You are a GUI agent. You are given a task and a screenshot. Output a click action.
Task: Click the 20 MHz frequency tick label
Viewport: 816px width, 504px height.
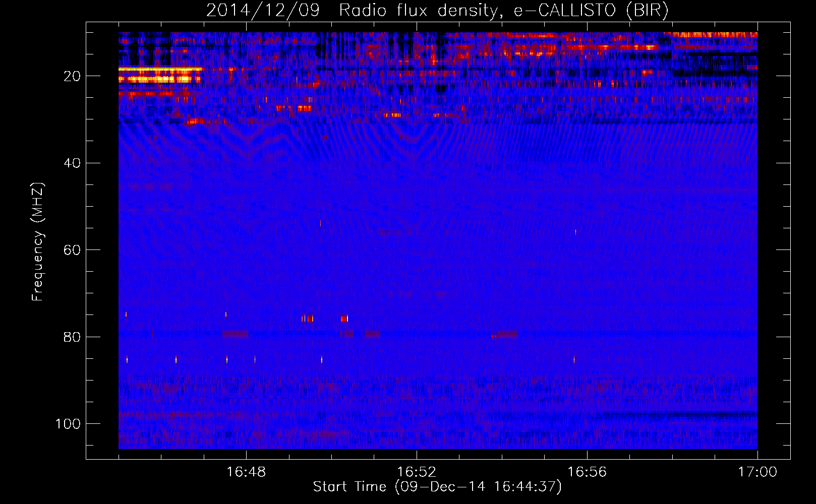pos(72,76)
